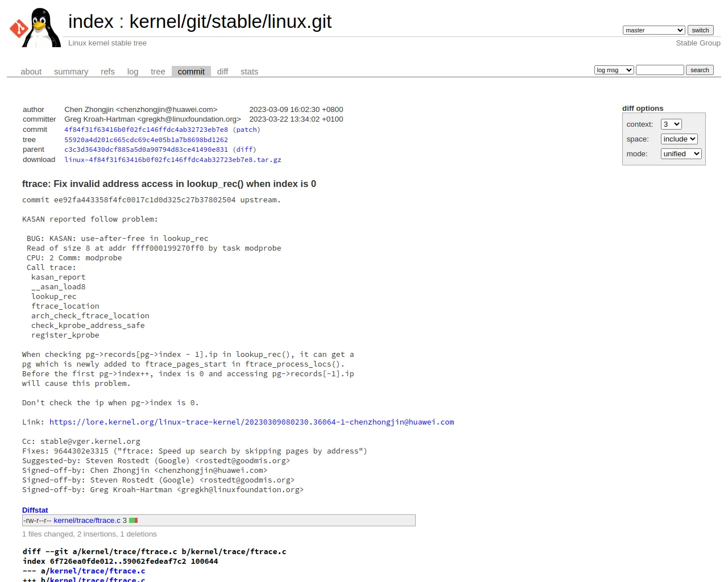This screenshot has height=582, width=728.
Task: Open the parent commit c3c3d36430 link
Action: click(x=146, y=149)
